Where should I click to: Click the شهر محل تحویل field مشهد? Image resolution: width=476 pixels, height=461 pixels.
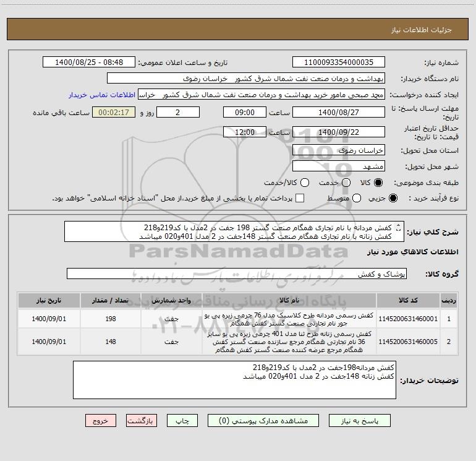click(339, 166)
